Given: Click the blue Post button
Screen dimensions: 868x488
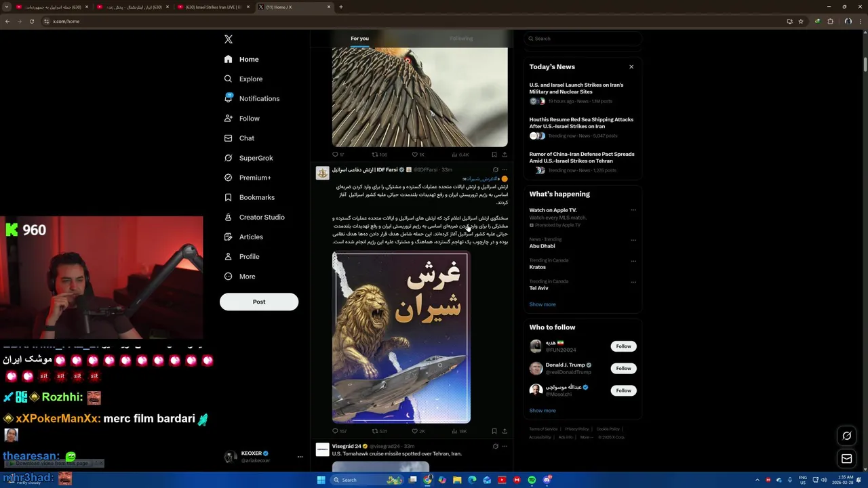Looking at the screenshot, I should pyautogui.click(x=259, y=302).
